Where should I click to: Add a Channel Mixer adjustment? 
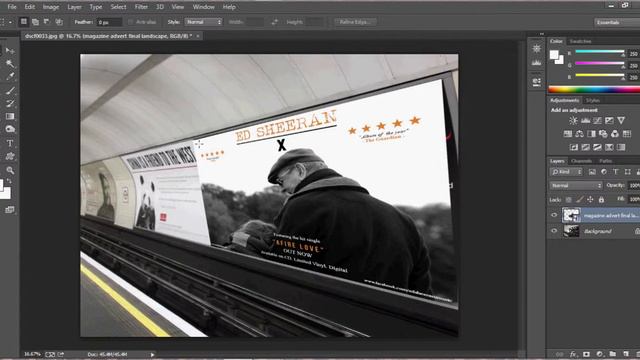point(615,134)
